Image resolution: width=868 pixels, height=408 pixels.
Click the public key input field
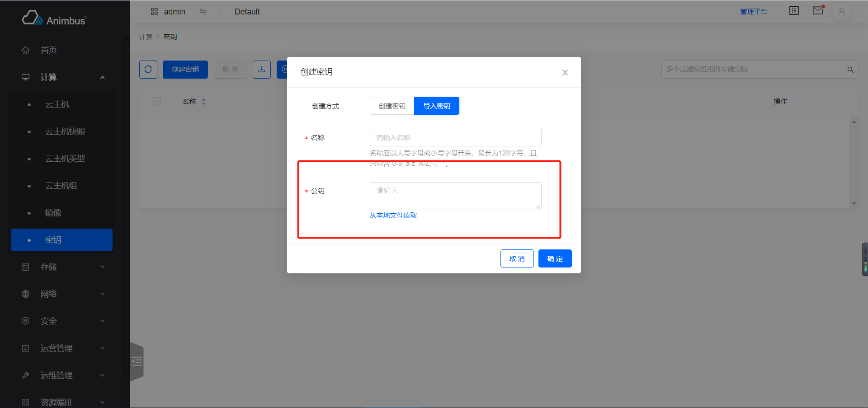click(455, 196)
